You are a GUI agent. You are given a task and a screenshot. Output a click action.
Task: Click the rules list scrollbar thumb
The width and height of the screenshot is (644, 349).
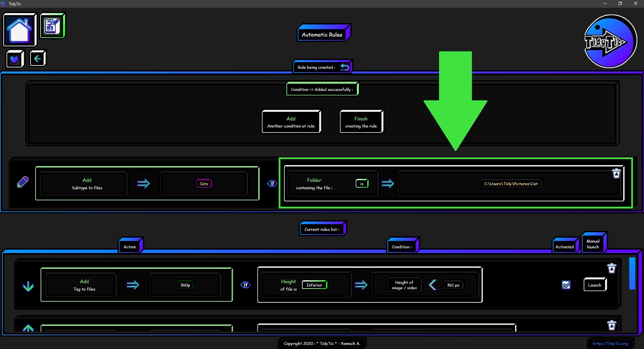point(632,273)
